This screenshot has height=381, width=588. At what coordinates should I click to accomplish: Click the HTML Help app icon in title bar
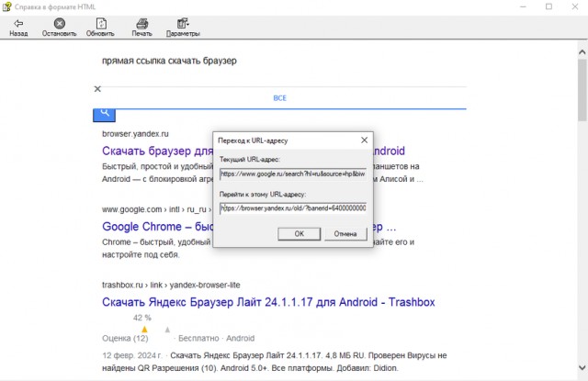(6, 6)
